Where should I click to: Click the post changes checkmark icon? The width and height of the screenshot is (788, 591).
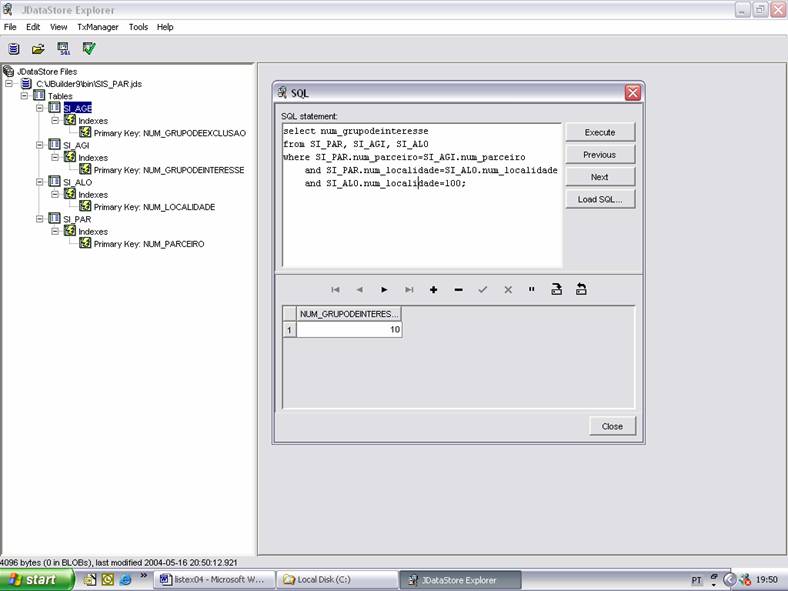[482, 289]
